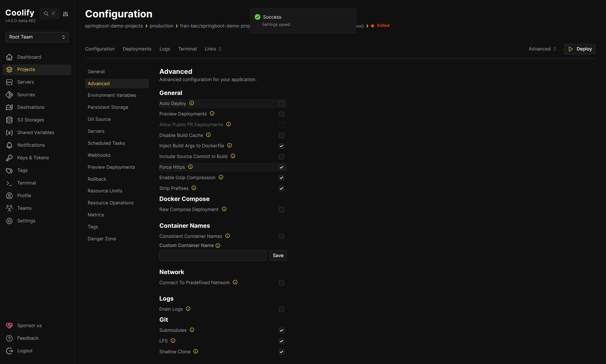Click the Servers sidebar icon
Image resolution: width=606 pixels, height=364 pixels.
coord(9,82)
